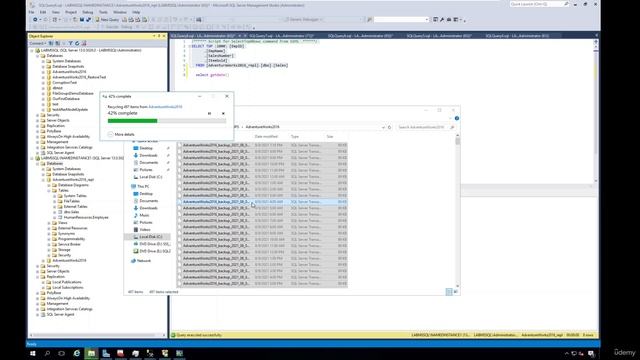Click help icon in File Explorer
The width and height of the screenshot is (640, 360).
click(x=457, y=118)
